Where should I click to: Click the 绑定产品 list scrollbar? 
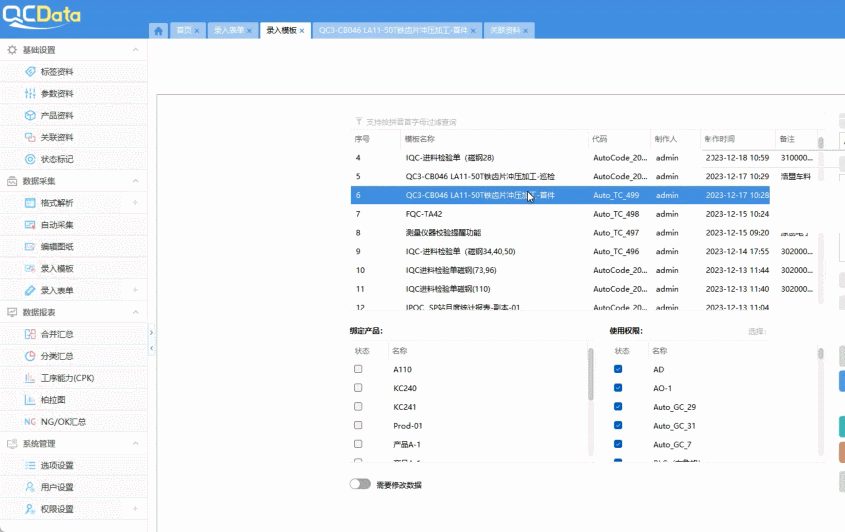coord(590,380)
